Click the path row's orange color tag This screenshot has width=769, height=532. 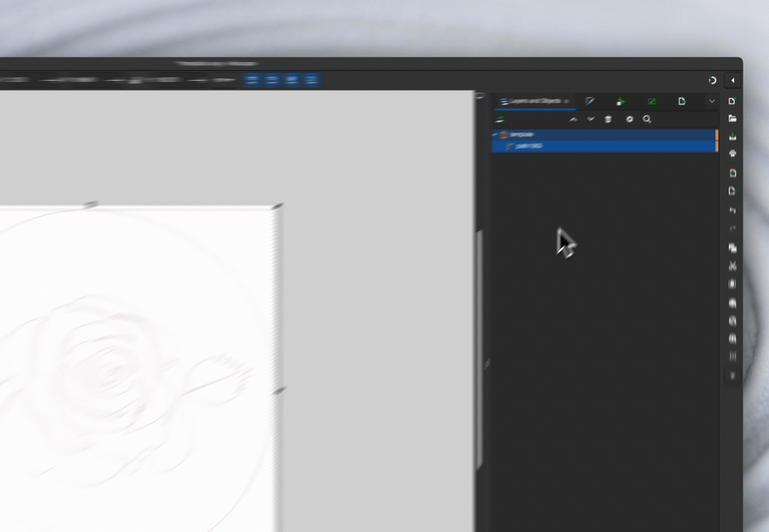[717, 145]
